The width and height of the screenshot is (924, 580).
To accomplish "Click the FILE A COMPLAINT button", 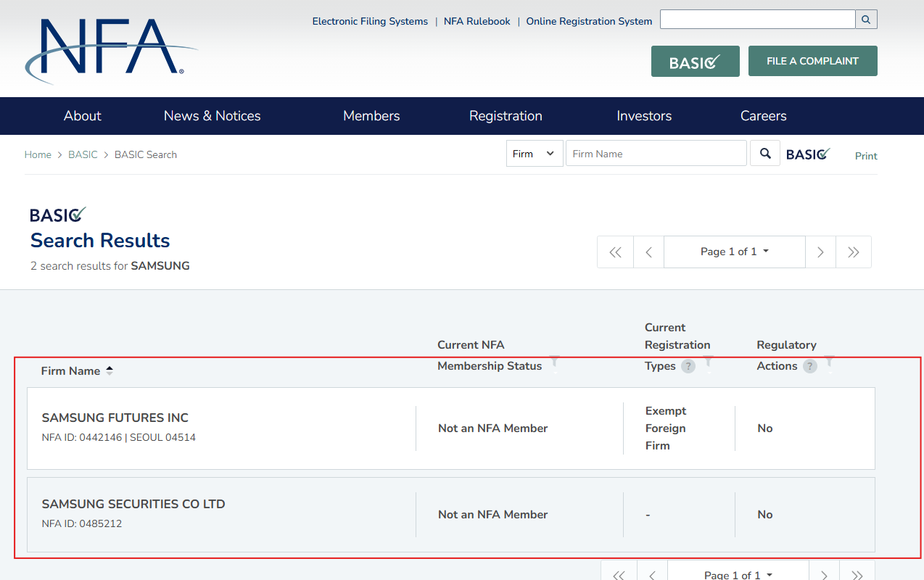I will (812, 61).
